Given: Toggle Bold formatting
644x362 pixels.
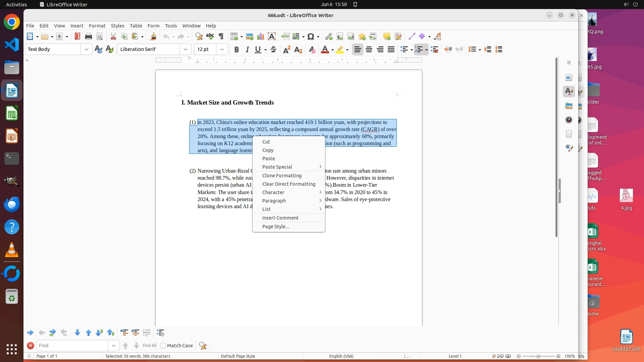Looking at the screenshot, I should 236,50.
